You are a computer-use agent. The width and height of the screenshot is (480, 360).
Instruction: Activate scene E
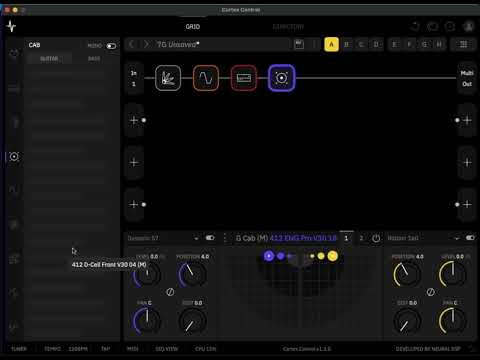394,44
